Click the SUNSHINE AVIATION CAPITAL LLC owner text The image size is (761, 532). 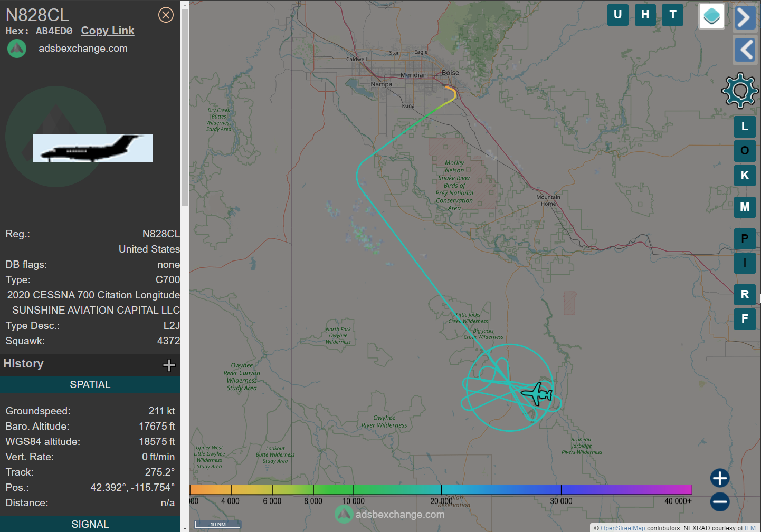96,311
